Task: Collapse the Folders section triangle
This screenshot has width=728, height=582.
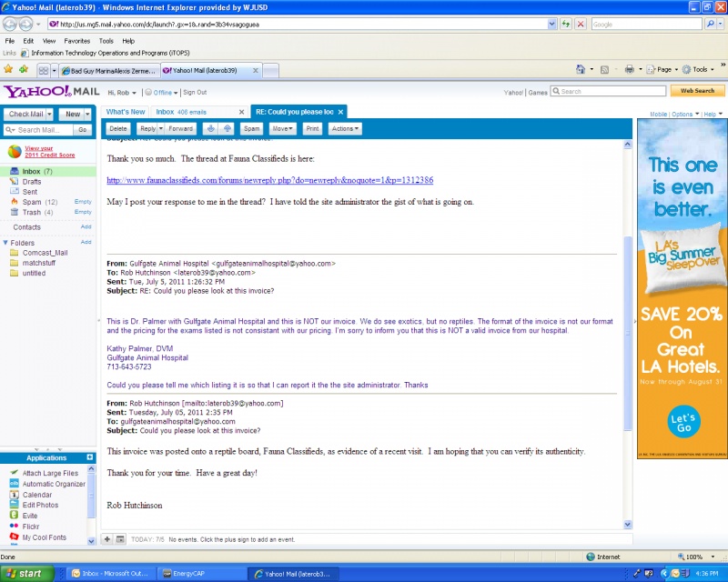Action: tap(5, 243)
